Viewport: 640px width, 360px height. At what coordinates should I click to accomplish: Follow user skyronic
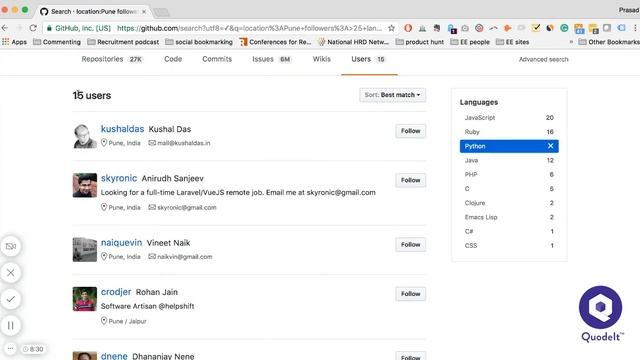point(410,180)
